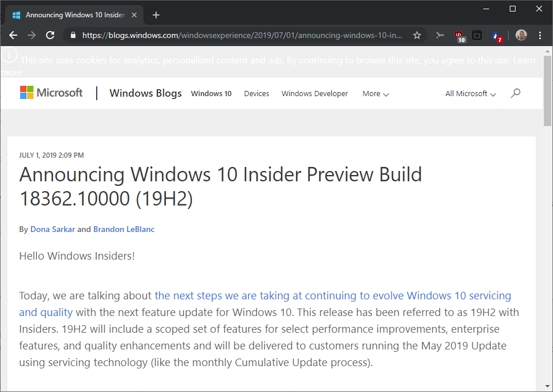
Task: Maximize the browser window
Action: point(513,9)
